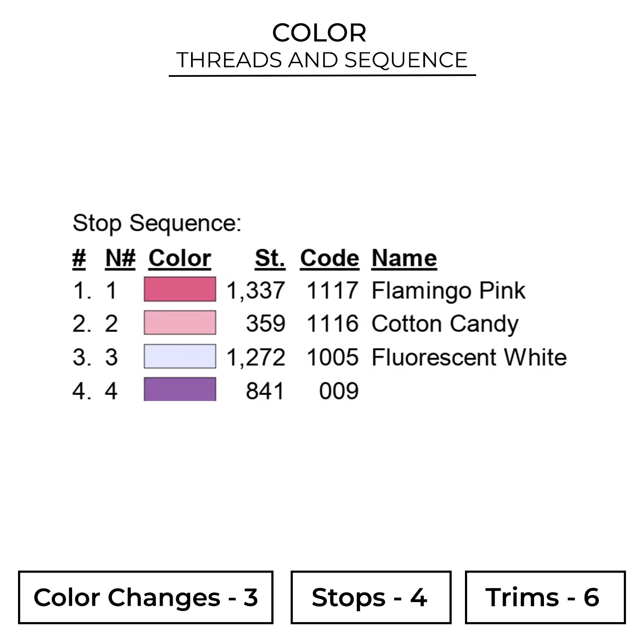The height and width of the screenshot is (644, 644).
Task: Click thread code 1117
Action: pyautogui.click(x=332, y=291)
